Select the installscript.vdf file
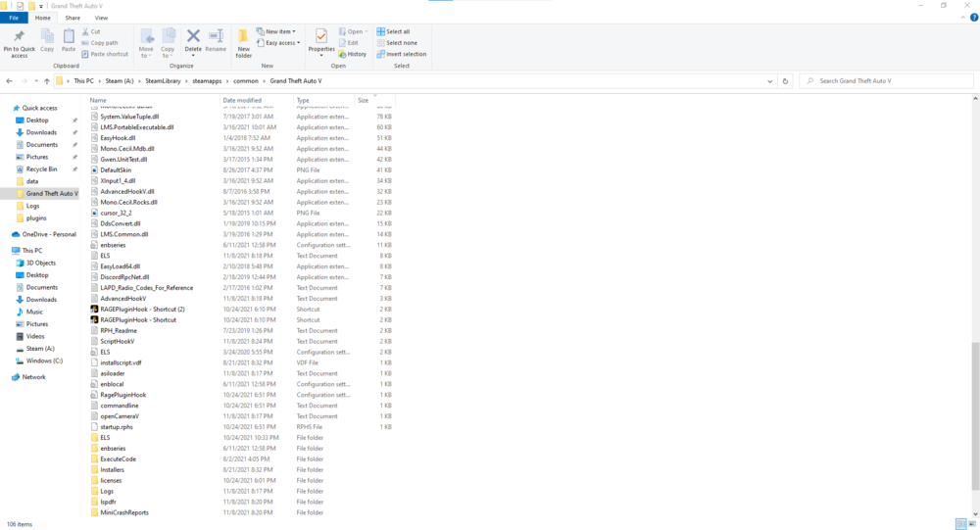980x530 pixels. pyautogui.click(x=121, y=362)
